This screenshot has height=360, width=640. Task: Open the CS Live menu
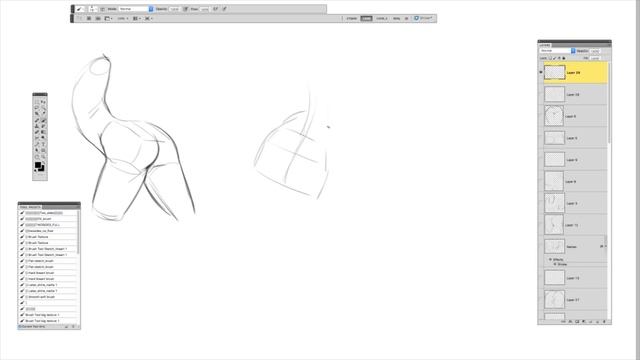click(423, 18)
